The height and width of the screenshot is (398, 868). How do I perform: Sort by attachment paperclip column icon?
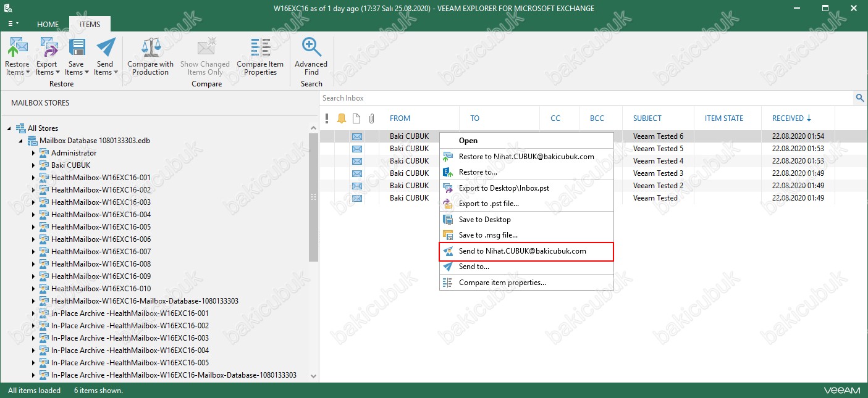tap(371, 118)
